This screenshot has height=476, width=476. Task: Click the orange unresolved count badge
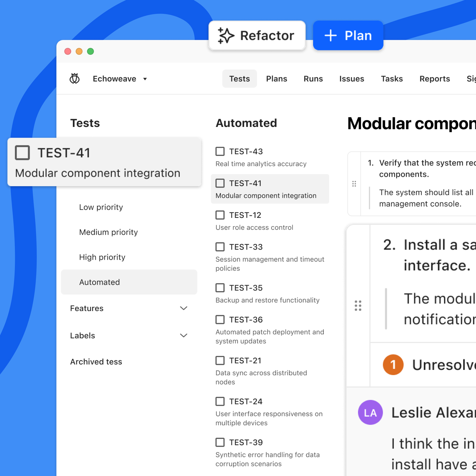393,365
